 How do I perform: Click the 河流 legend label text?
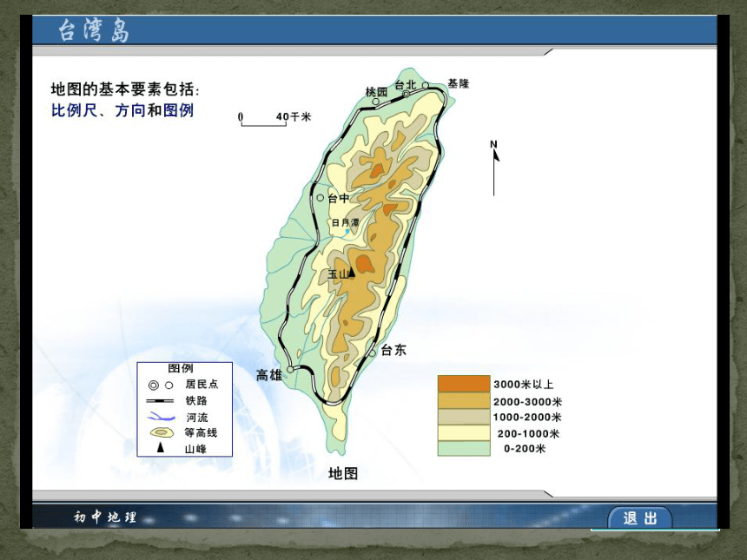pos(197,418)
